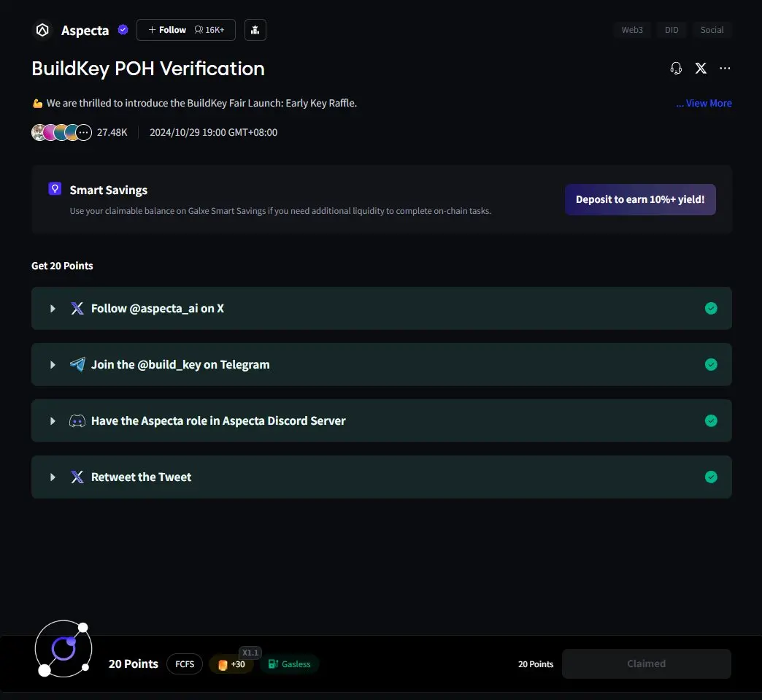
Task: Click Deposit to earn 10%+ yield
Action: [x=640, y=199]
